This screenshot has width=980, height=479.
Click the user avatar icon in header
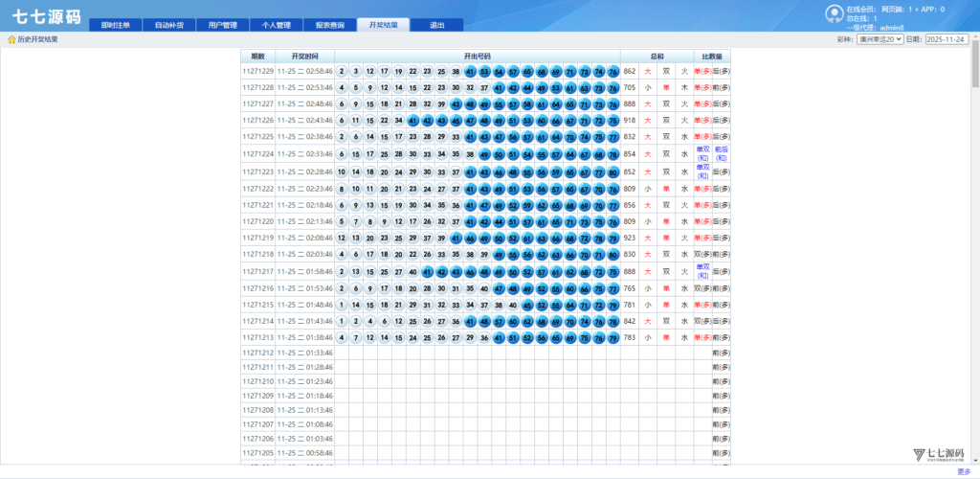[834, 13]
